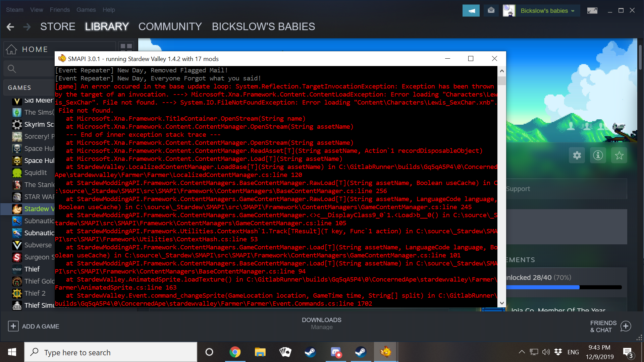
Task: Open File Explorer from the taskbar
Action: (x=260, y=352)
